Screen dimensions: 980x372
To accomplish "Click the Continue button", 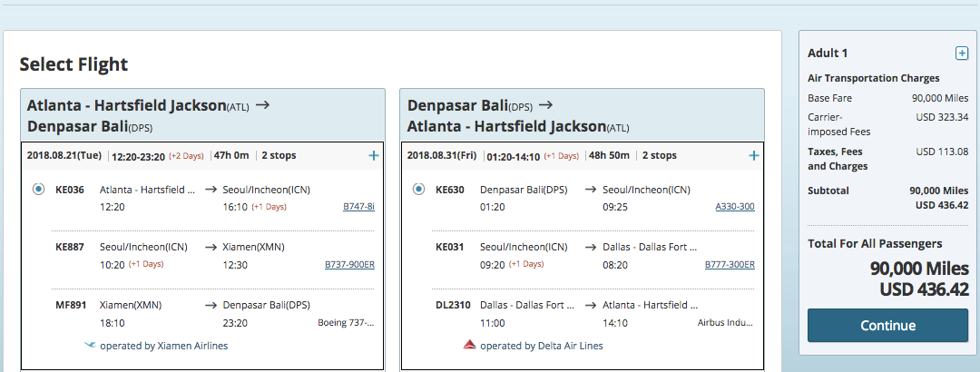I will pyautogui.click(x=887, y=325).
